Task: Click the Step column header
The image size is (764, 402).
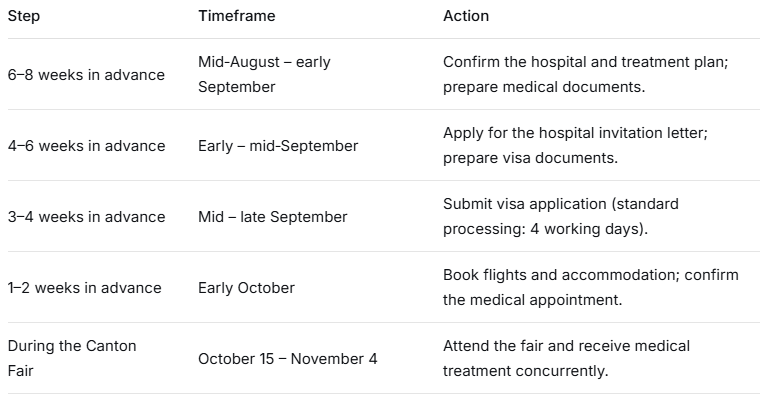Action: pos(24,16)
